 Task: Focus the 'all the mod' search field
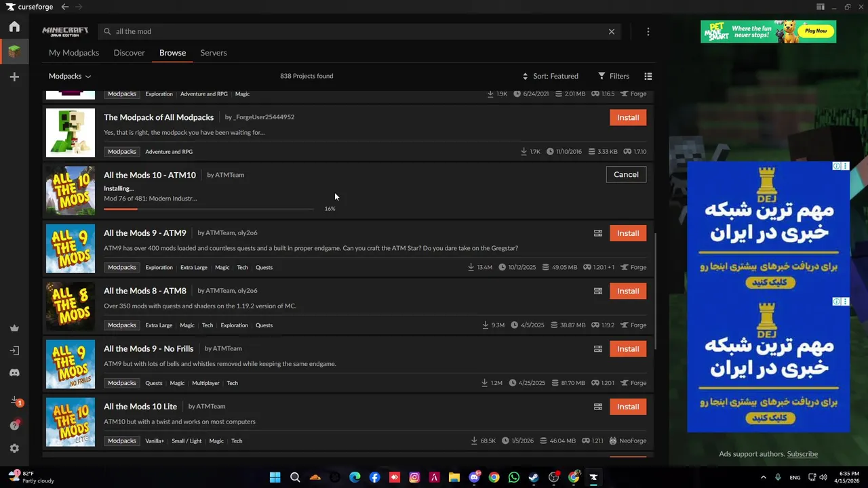359,31
